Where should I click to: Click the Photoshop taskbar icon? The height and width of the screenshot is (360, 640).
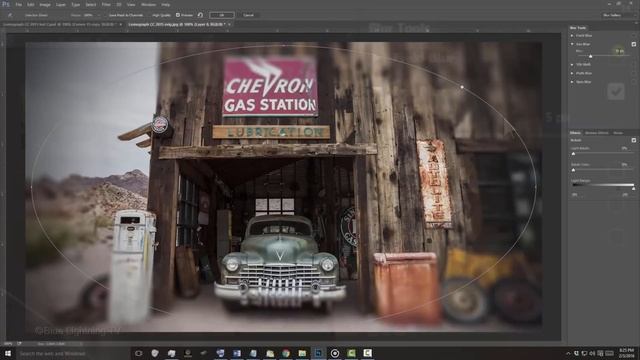point(318,353)
